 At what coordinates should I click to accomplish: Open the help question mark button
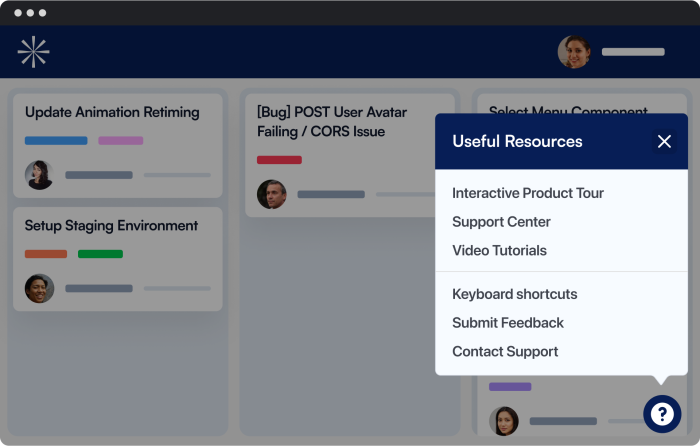(662, 414)
